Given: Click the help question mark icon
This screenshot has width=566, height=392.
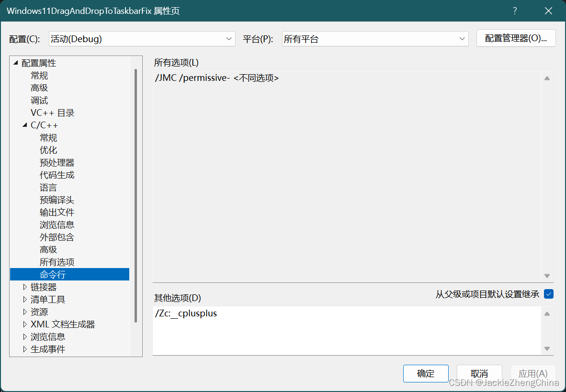Looking at the screenshot, I should [515, 11].
